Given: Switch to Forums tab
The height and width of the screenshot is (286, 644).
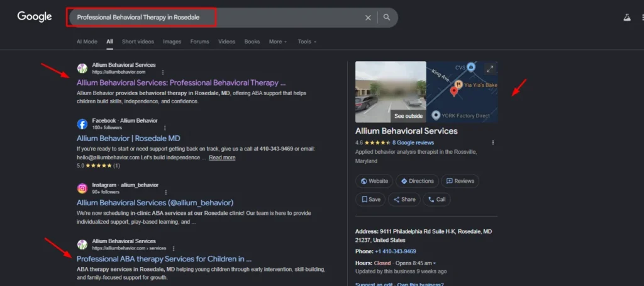Looking at the screenshot, I should (199, 42).
